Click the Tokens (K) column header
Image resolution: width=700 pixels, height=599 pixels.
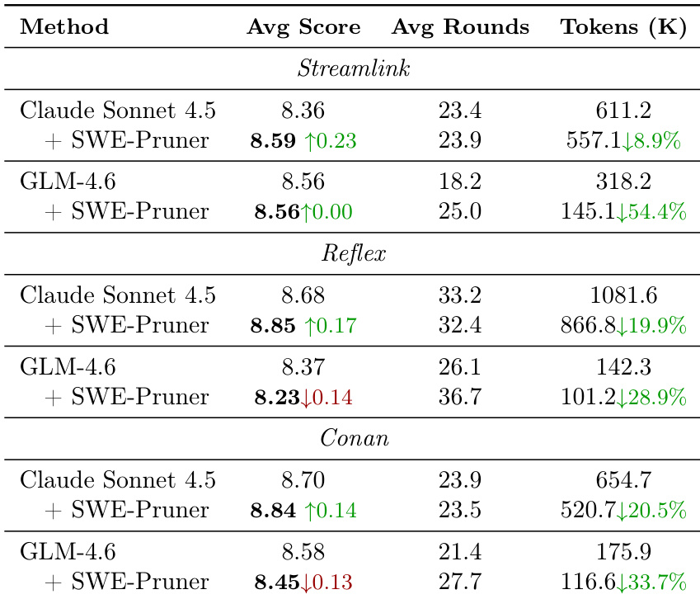623,26
